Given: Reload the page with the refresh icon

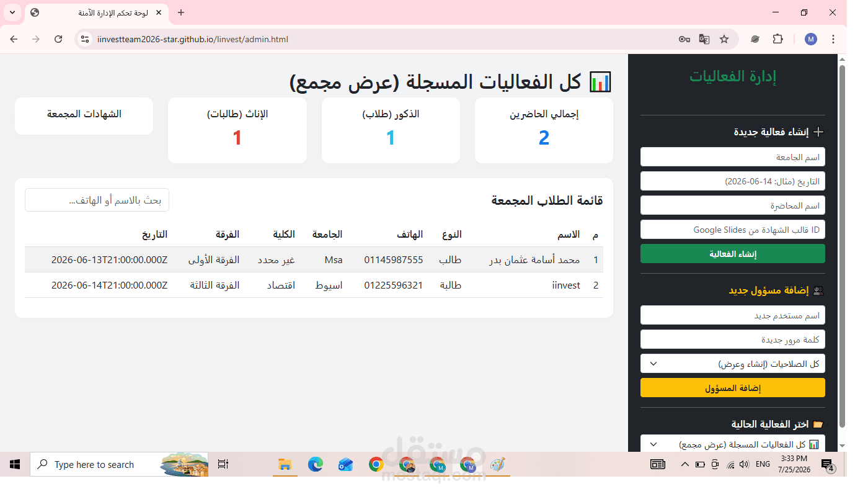Looking at the screenshot, I should click(58, 39).
